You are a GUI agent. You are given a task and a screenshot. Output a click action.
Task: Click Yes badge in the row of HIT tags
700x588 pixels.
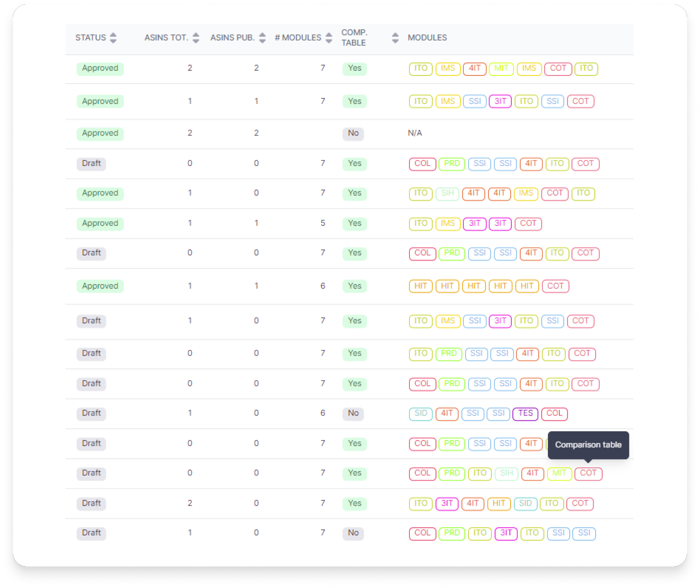(355, 286)
